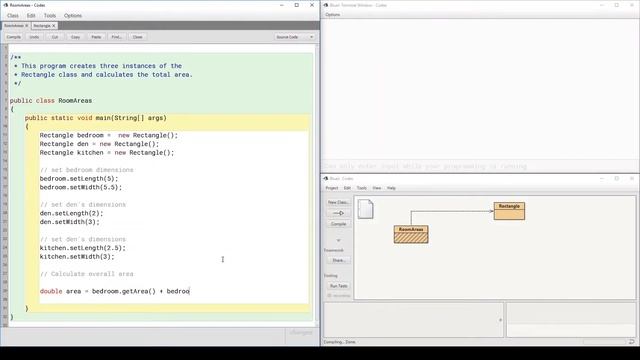Click the 'Compiling... Done.' status text
The image size is (640, 360).
(339, 342)
